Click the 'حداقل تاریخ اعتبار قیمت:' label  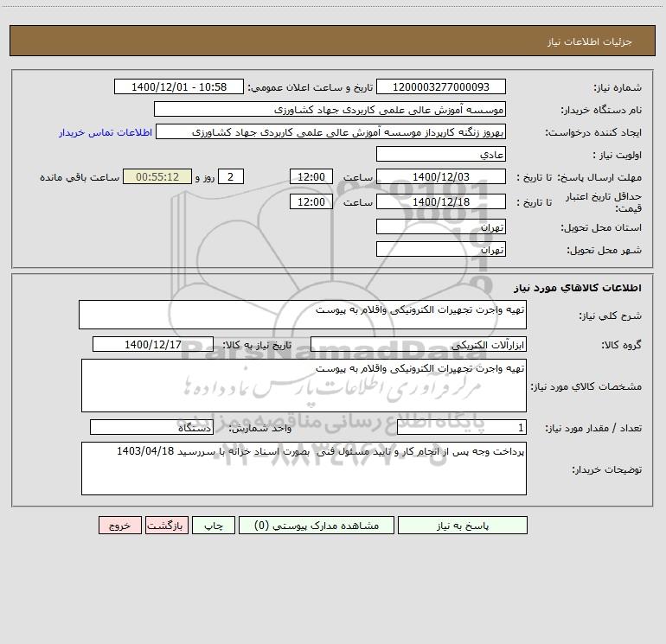click(x=603, y=202)
